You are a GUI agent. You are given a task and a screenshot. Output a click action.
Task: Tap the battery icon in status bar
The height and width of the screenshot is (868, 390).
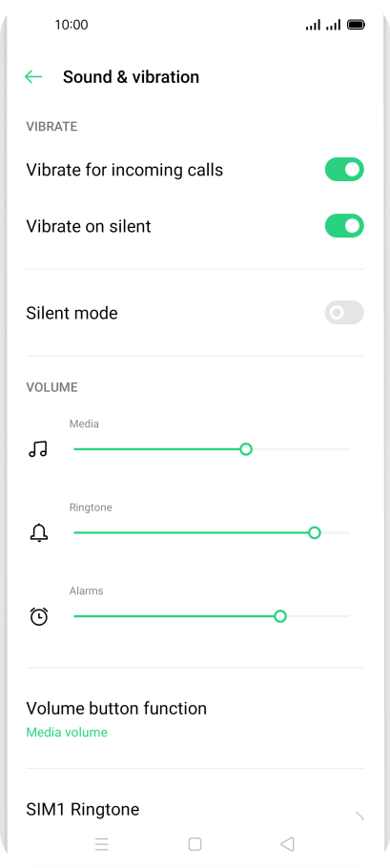coord(356,25)
